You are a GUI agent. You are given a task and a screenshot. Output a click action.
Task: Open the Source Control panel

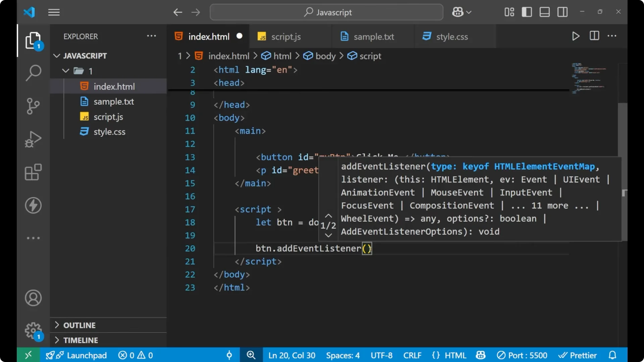click(x=33, y=106)
